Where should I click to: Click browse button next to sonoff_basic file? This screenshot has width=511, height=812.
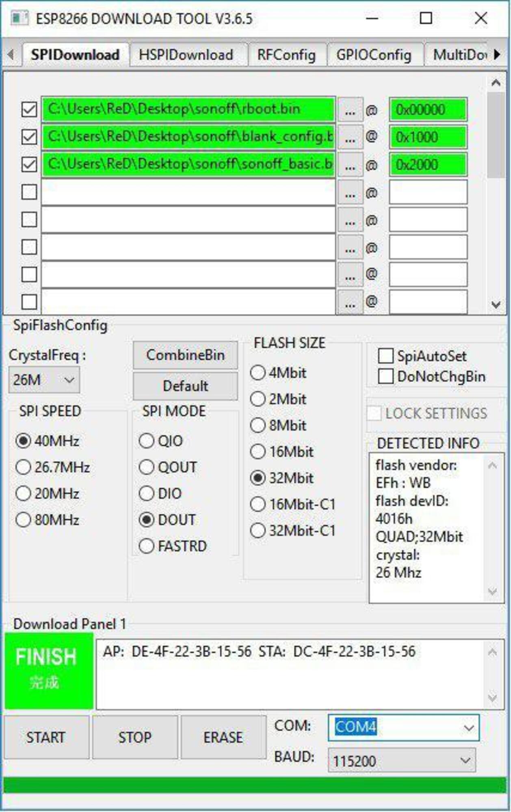coord(350,165)
